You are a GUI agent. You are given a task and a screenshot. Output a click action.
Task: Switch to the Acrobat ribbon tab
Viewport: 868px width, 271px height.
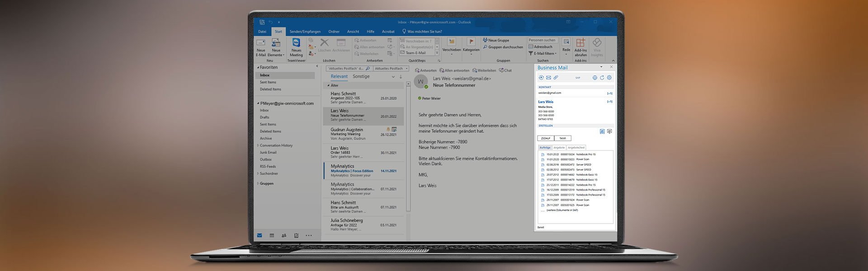388,32
